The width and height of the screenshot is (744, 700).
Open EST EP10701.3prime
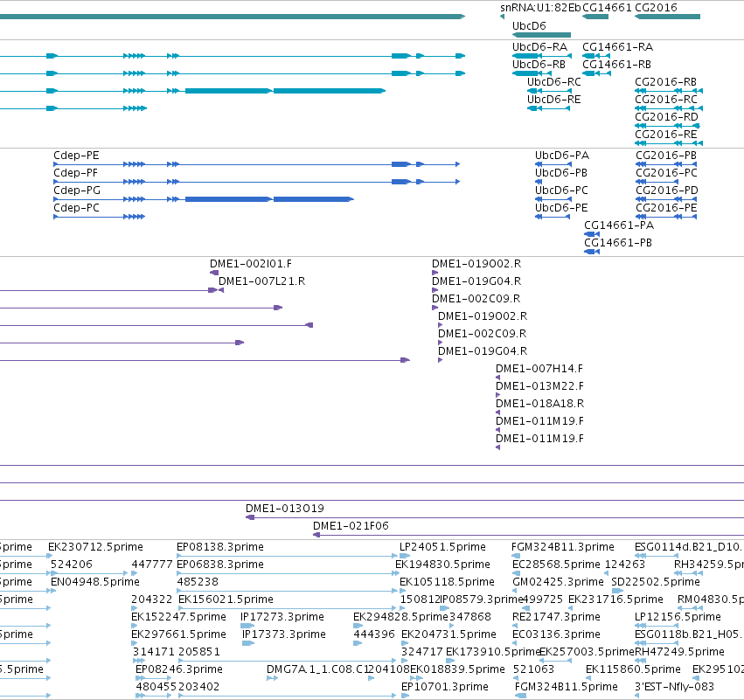[445, 688]
